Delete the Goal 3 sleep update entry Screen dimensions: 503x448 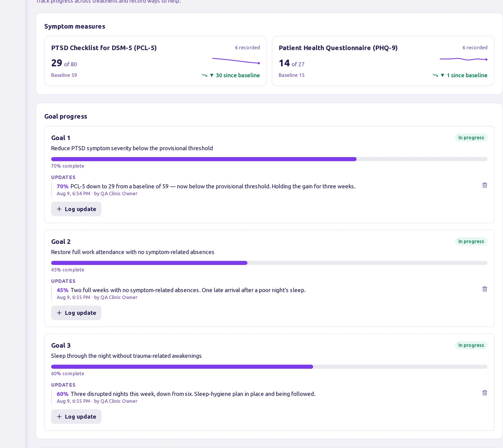[484, 393]
